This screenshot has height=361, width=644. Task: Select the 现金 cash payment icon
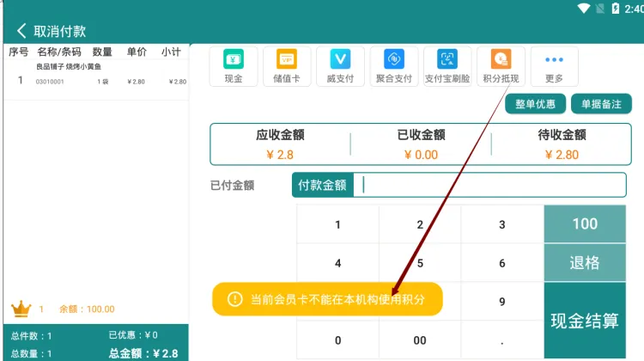[x=234, y=65]
